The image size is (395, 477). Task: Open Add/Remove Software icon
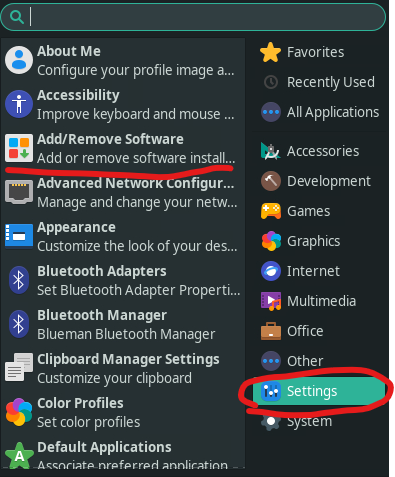coord(19,148)
